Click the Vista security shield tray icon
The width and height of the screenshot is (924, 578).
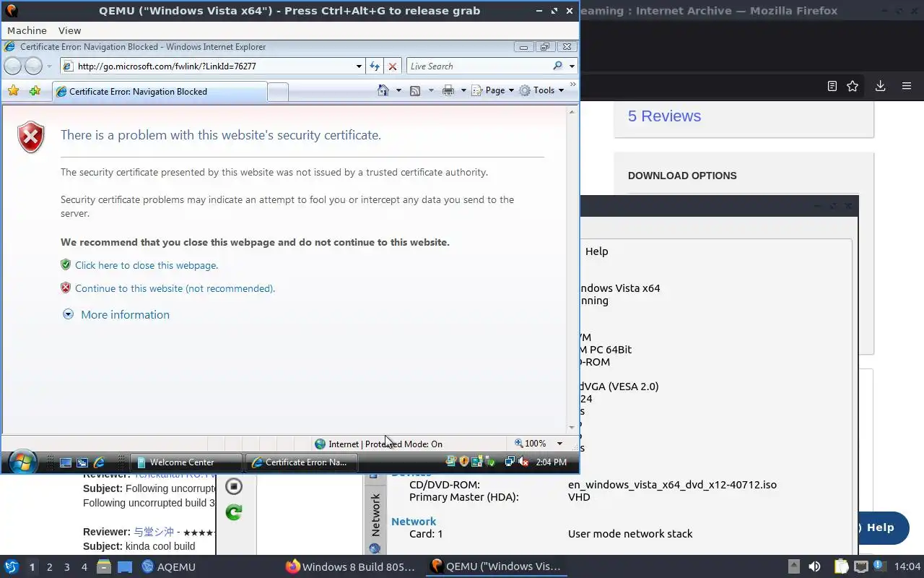463,462
